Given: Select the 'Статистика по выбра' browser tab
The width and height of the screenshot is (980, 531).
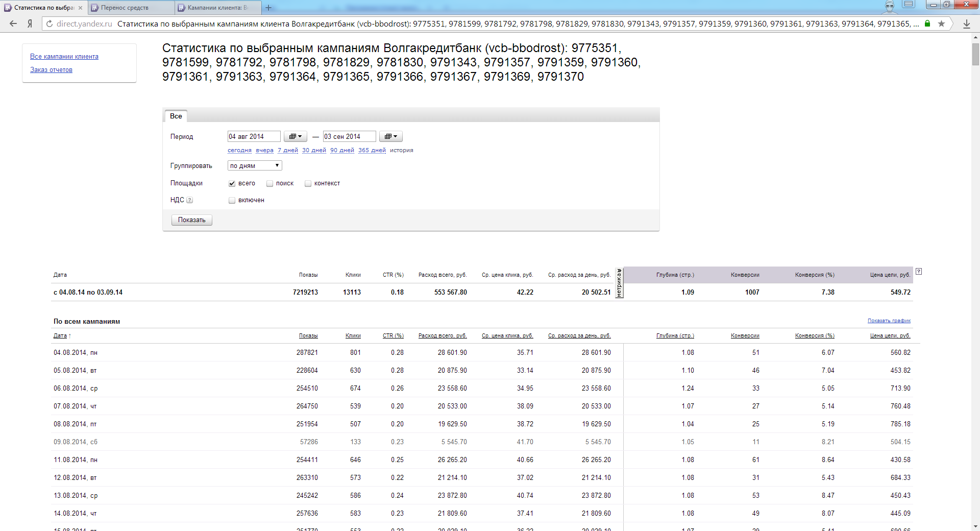Looking at the screenshot, I should pos(44,8).
